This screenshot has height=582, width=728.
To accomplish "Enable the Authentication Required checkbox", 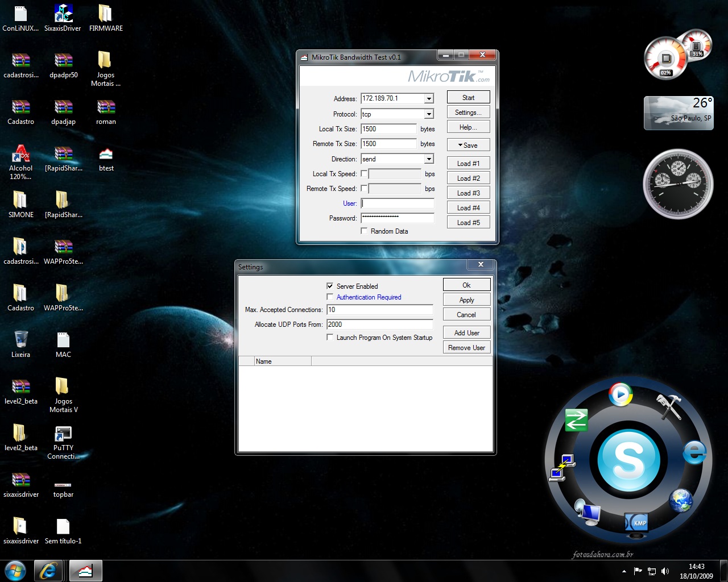I will [x=330, y=297].
